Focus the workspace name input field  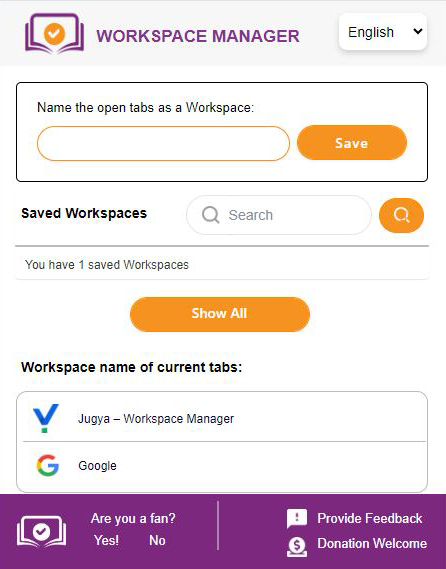click(x=163, y=143)
